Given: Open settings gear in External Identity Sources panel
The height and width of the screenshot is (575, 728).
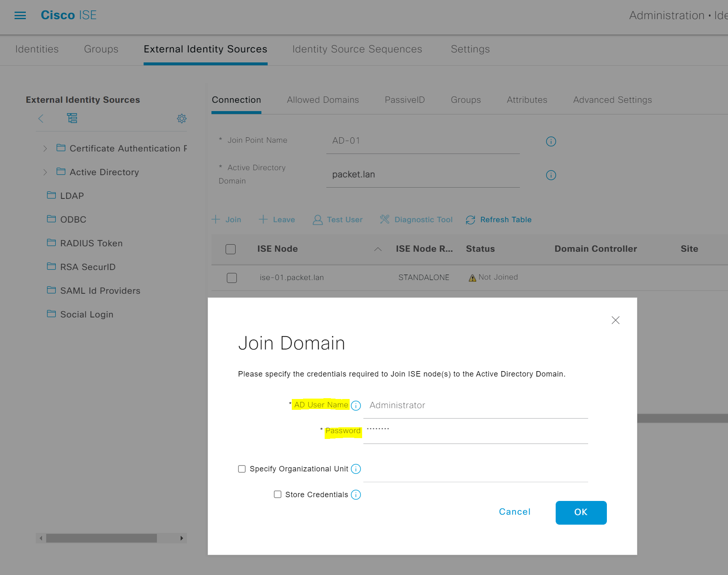Looking at the screenshot, I should click(x=181, y=119).
